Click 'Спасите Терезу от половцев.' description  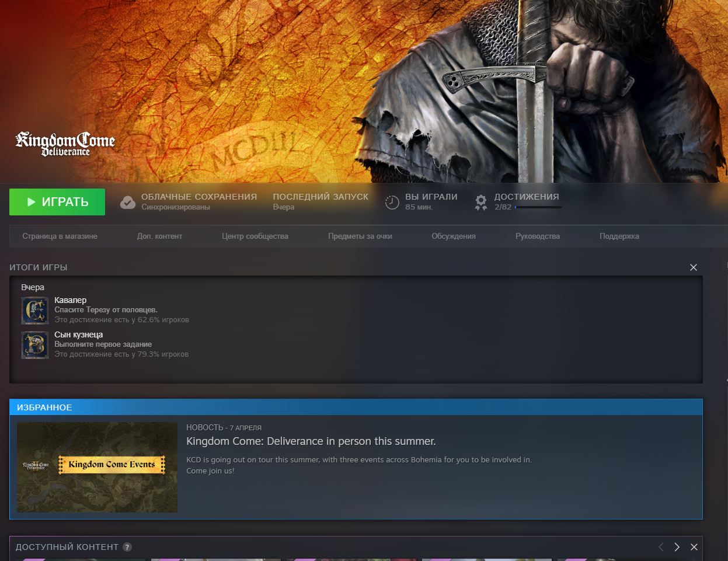click(106, 310)
